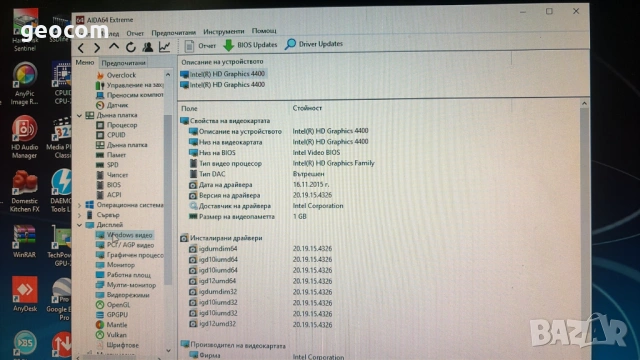640x360 pixels.
Task: Expand the Сървър category chevron
Action: pyautogui.click(x=80, y=215)
